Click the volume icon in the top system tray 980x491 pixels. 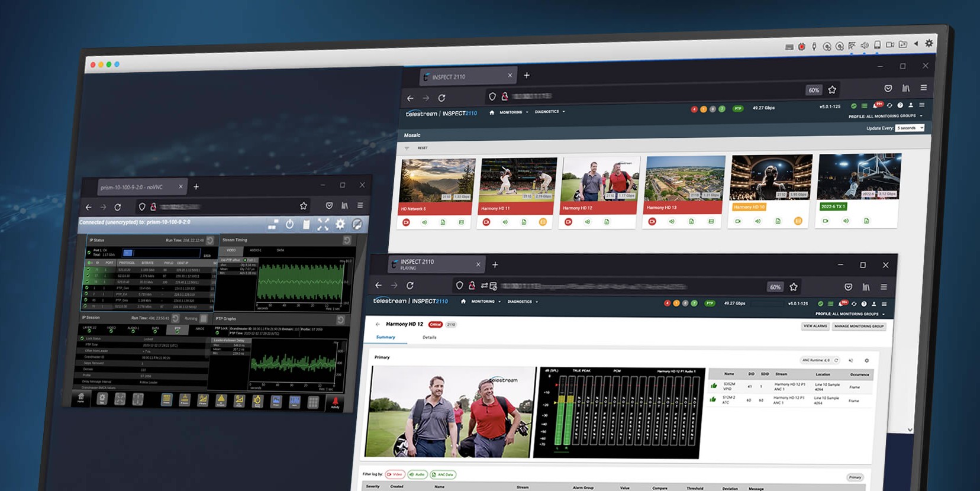coord(865,45)
